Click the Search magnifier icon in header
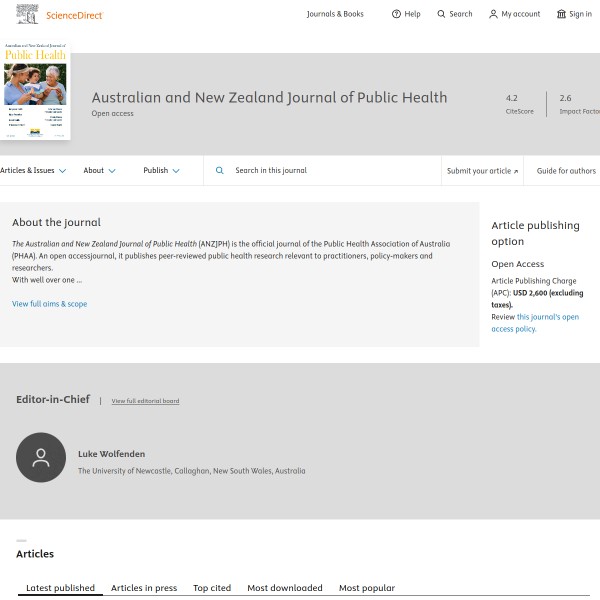Viewport: 600px width, 600px height. [x=442, y=14]
